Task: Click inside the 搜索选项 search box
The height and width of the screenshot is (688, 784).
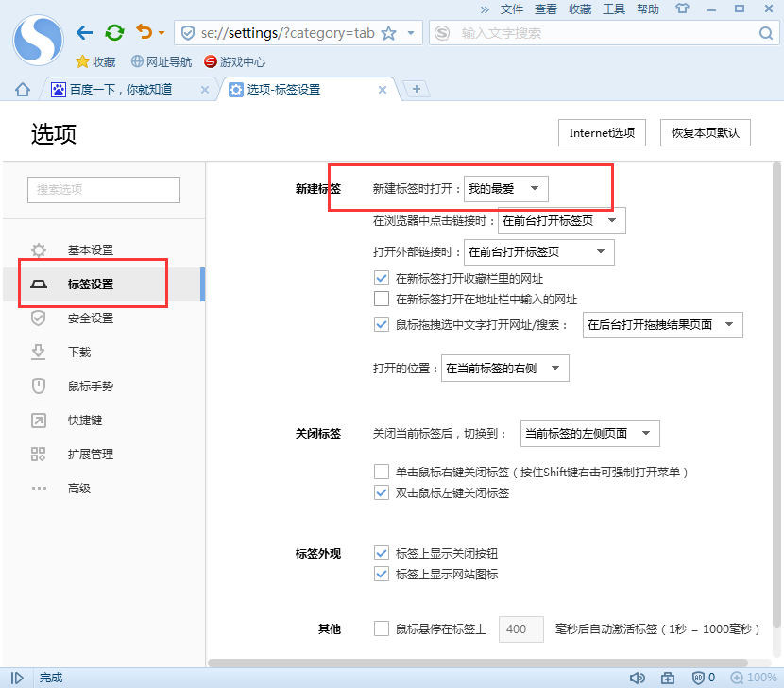Action: [x=103, y=189]
